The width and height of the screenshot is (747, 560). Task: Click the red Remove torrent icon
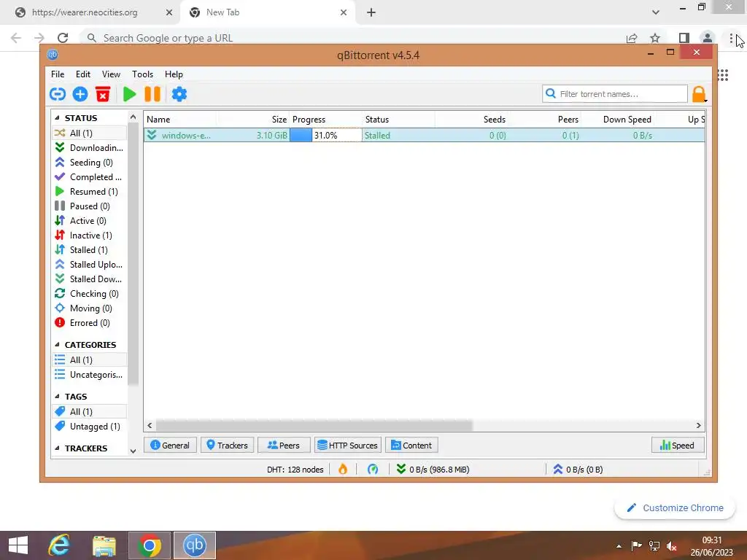click(102, 94)
